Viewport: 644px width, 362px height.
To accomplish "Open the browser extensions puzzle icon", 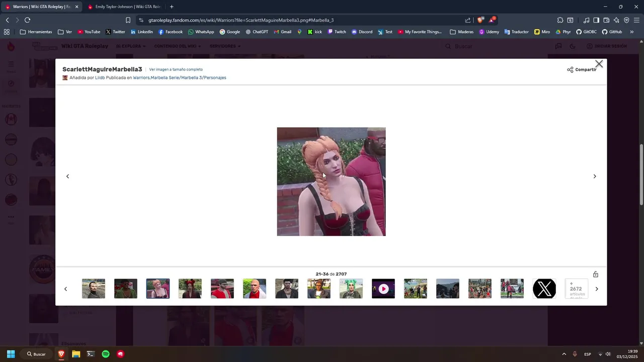I will pyautogui.click(x=560, y=20).
